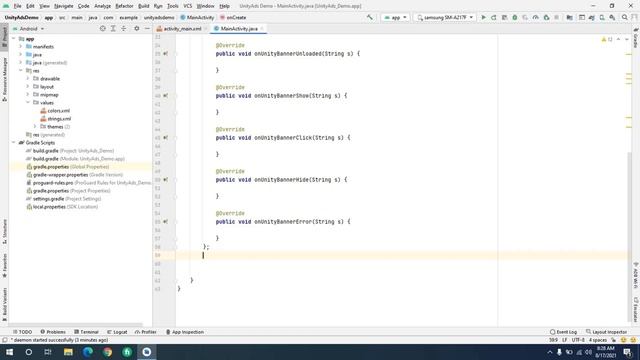Viewport: 640px width, 360px height.
Task: Open the Profiler tool window
Action: pyautogui.click(x=146, y=332)
